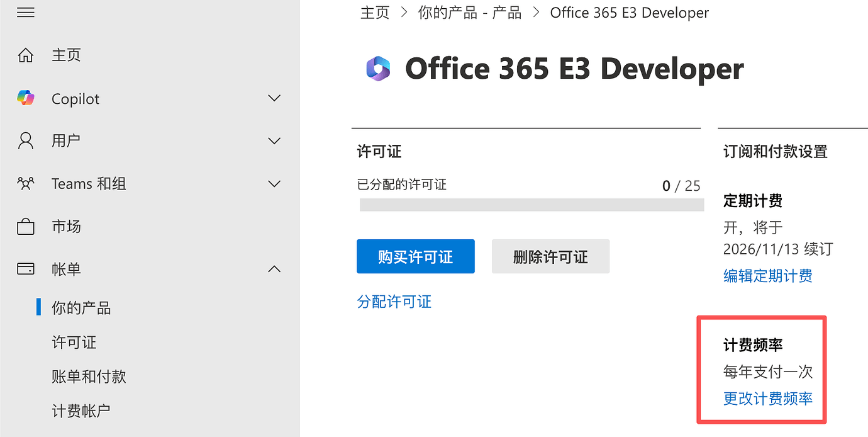Viewport: 868px width, 437px height.
Task: Click the 主页 home icon in sidebar
Action: (x=25, y=55)
